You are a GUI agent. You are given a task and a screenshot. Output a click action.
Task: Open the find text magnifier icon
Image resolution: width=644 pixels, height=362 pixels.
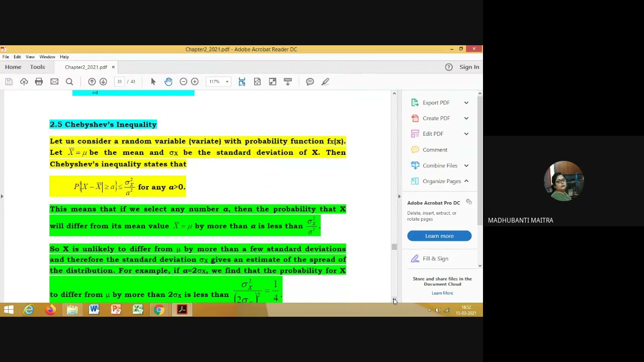click(x=69, y=81)
